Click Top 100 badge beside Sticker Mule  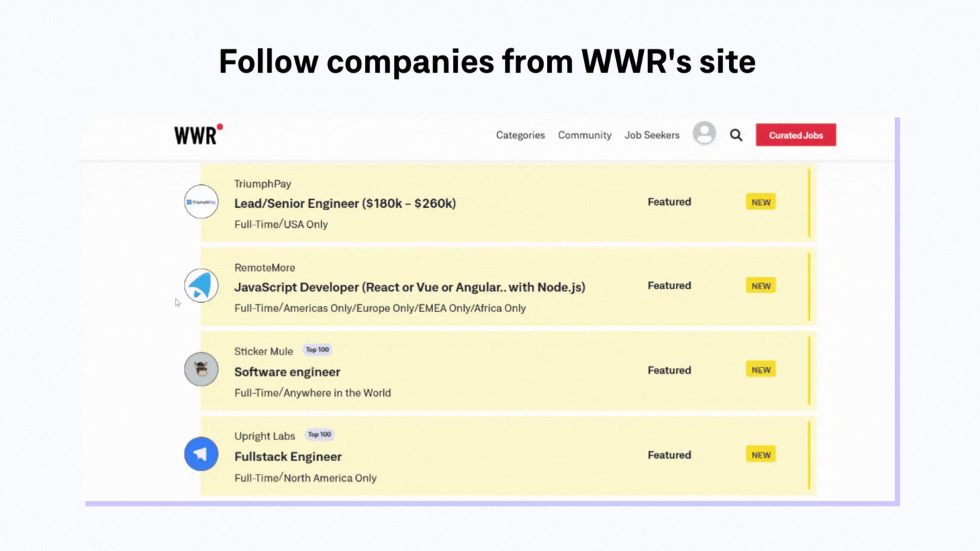click(317, 350)
